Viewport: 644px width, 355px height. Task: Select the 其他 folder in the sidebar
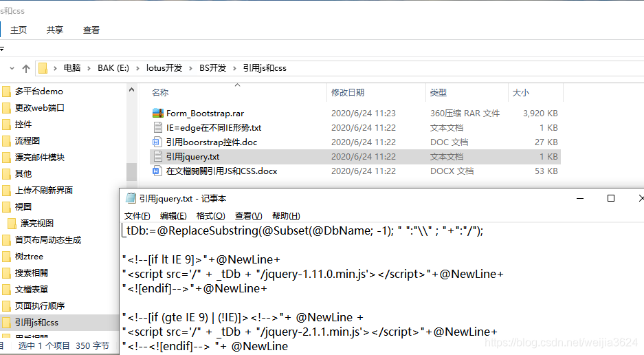click(23, 173)
